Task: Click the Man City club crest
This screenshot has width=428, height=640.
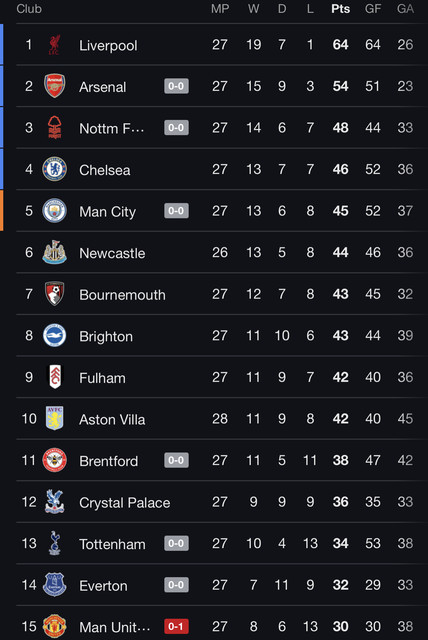Action: 54,211
